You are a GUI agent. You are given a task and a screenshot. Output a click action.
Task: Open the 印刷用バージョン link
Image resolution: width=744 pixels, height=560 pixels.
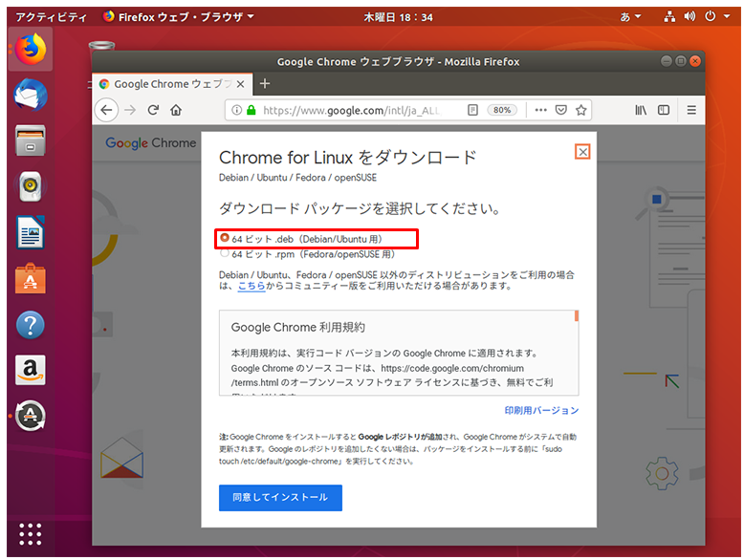pyautogui.click(x=541, y=410)
